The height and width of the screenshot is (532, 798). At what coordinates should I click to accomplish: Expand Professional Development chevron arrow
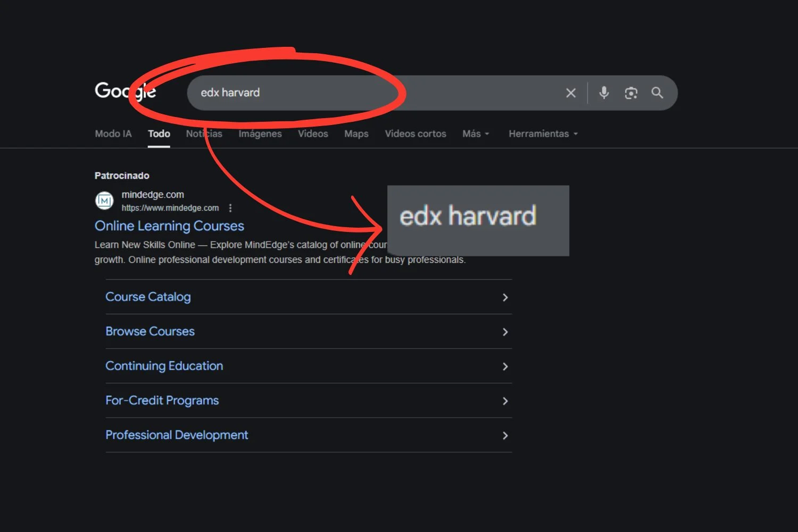505,436
